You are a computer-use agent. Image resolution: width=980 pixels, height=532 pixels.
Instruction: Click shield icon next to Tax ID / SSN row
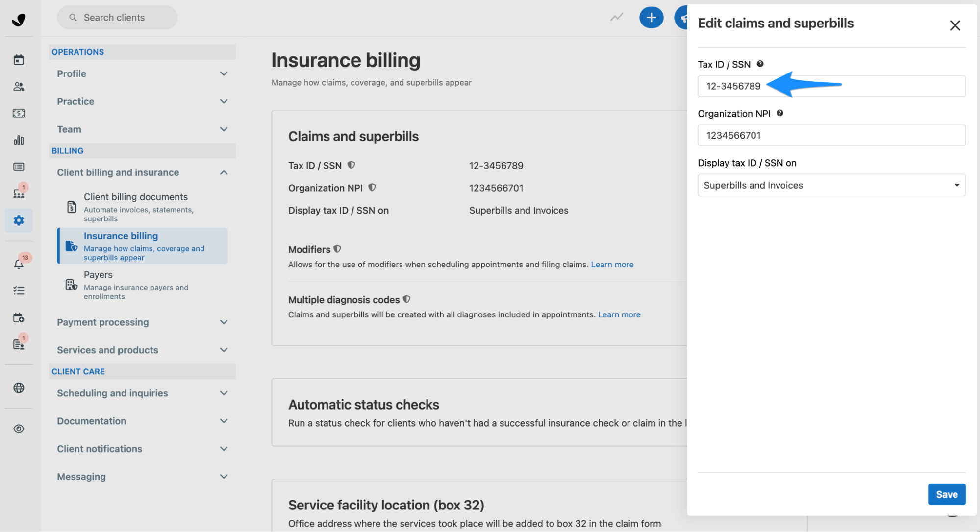352,165
